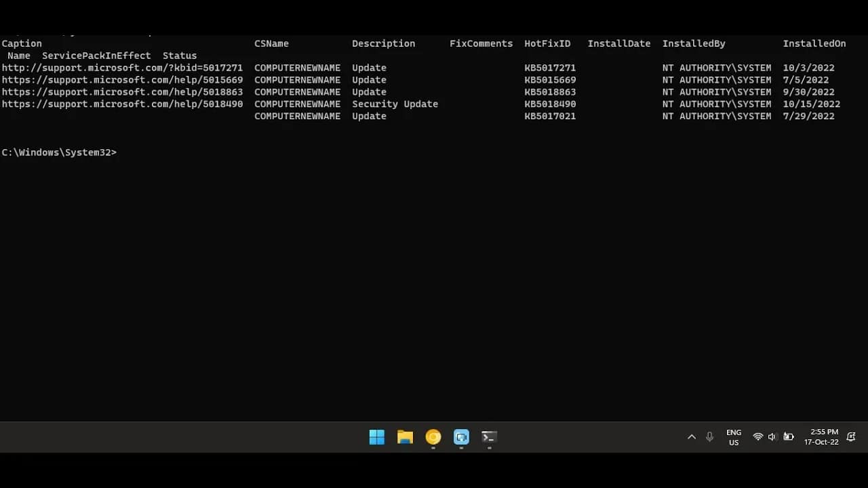Expand hidden system tray icons

[691, 437]
